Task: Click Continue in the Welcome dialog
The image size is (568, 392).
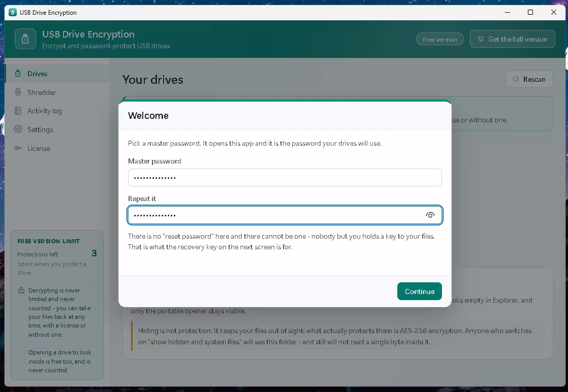Action: point(420,291)
